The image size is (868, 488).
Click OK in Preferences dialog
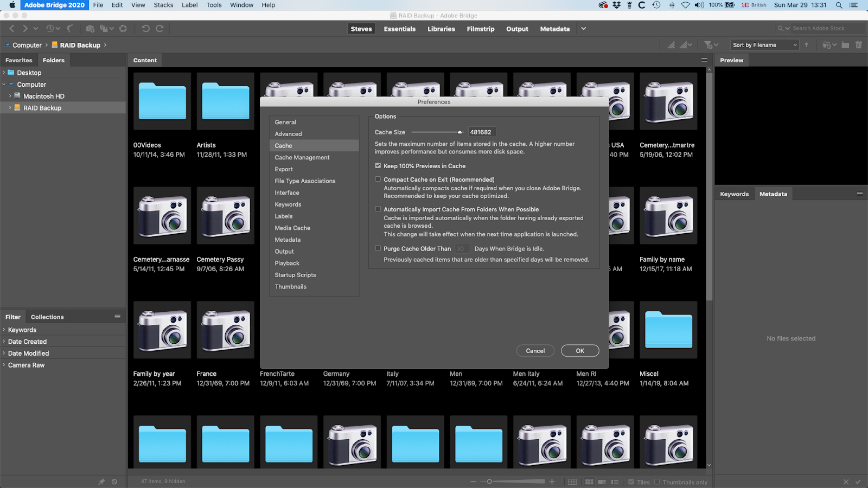pos(580,351)
